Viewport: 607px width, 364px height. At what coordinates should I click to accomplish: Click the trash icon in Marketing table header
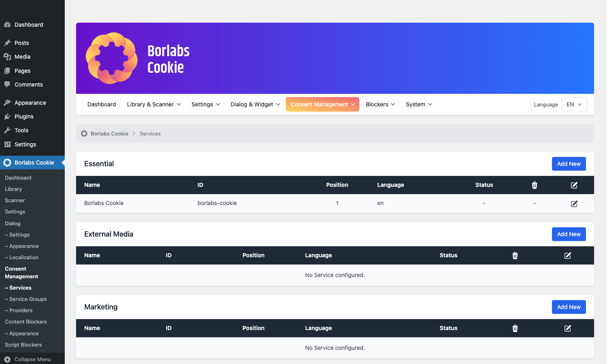tap(515, 328)
